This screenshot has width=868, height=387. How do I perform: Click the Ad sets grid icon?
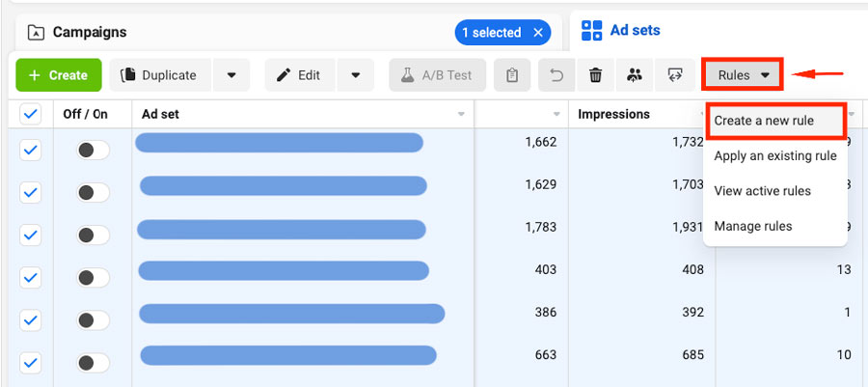(591, 31)
